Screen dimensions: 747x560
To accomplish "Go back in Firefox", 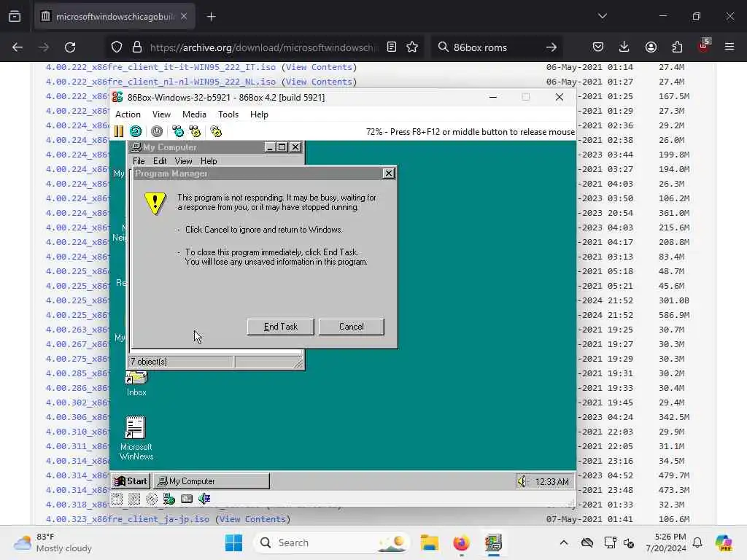I will point(18,47).
